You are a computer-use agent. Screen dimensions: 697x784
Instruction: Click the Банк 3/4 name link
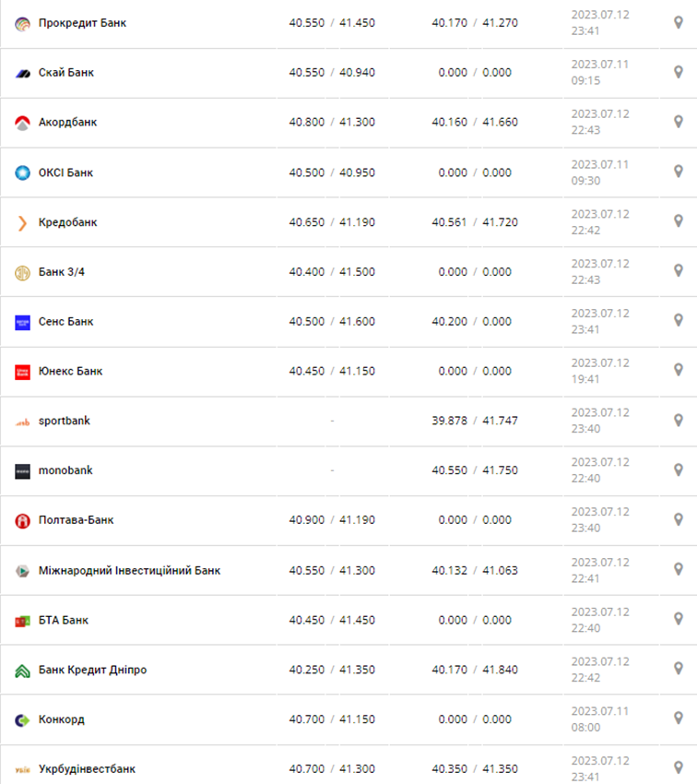62,272
